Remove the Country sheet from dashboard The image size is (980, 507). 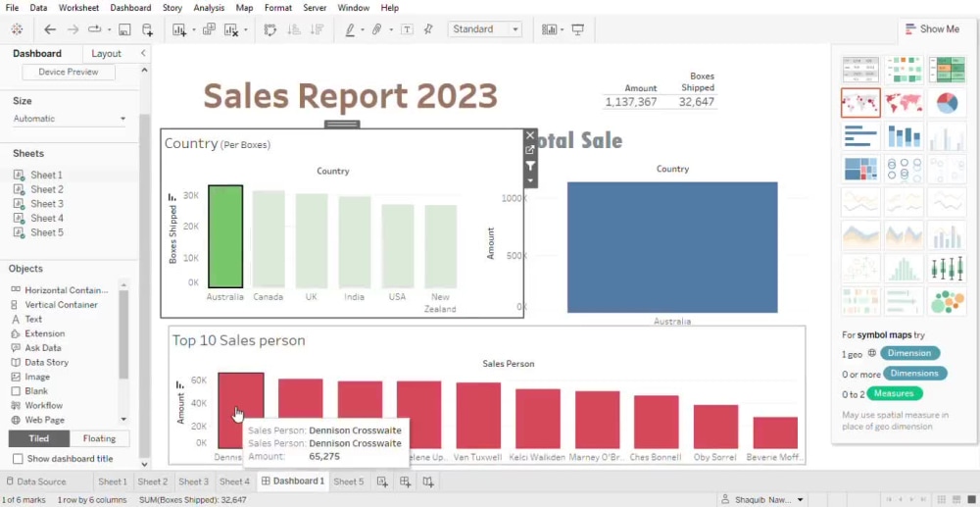pos(530,135)
